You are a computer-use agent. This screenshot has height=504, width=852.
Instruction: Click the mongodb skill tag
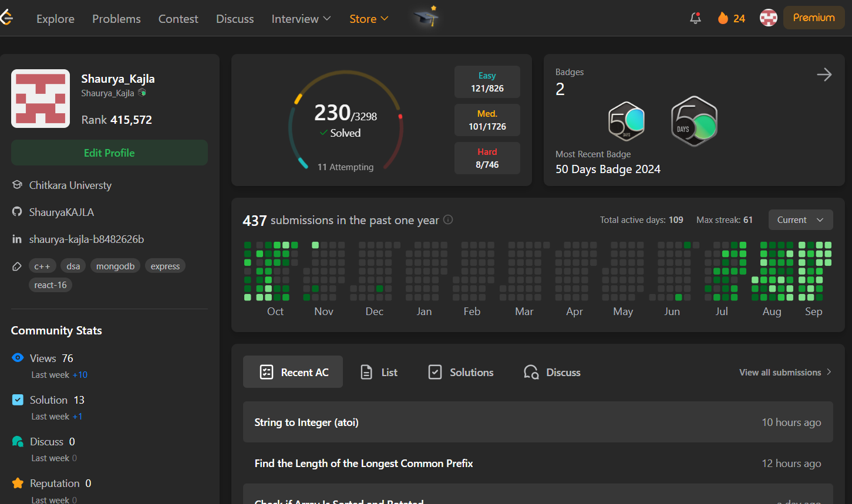(x=116, y=266)
